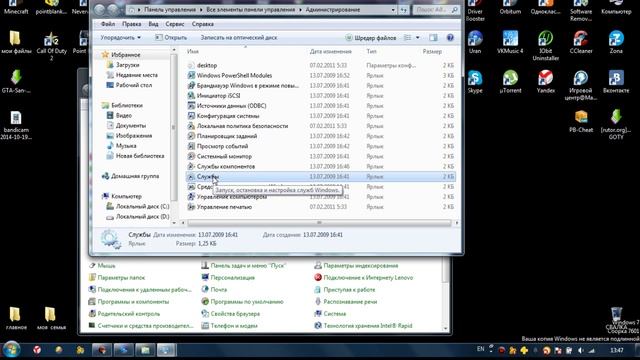Click the Call Of Duty 2 desktop icon

[x=51, y=46]
